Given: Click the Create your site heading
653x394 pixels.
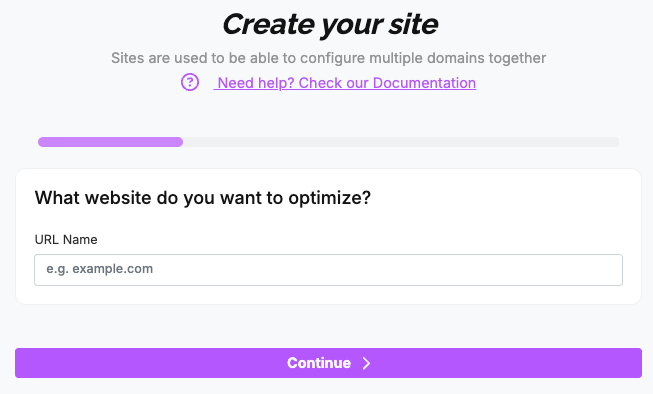Looking at the screenshot, I should coord(330,25).
